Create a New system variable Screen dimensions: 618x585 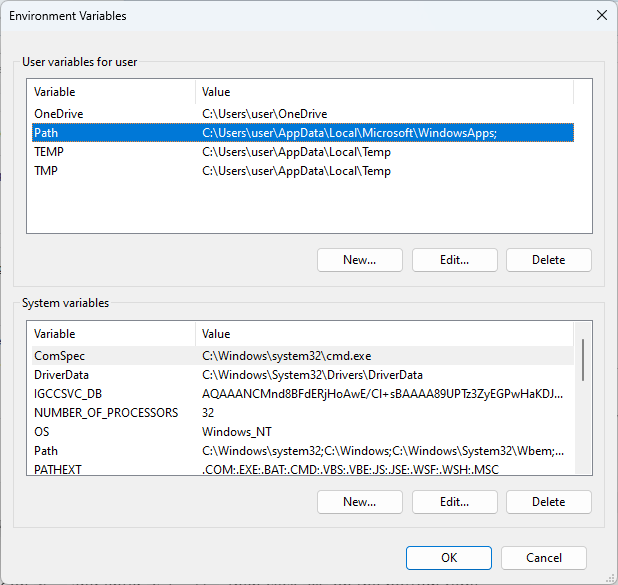[359, 502]
